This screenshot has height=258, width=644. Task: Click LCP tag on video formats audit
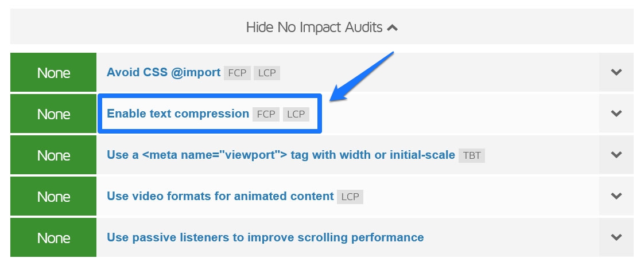(350, 197)
